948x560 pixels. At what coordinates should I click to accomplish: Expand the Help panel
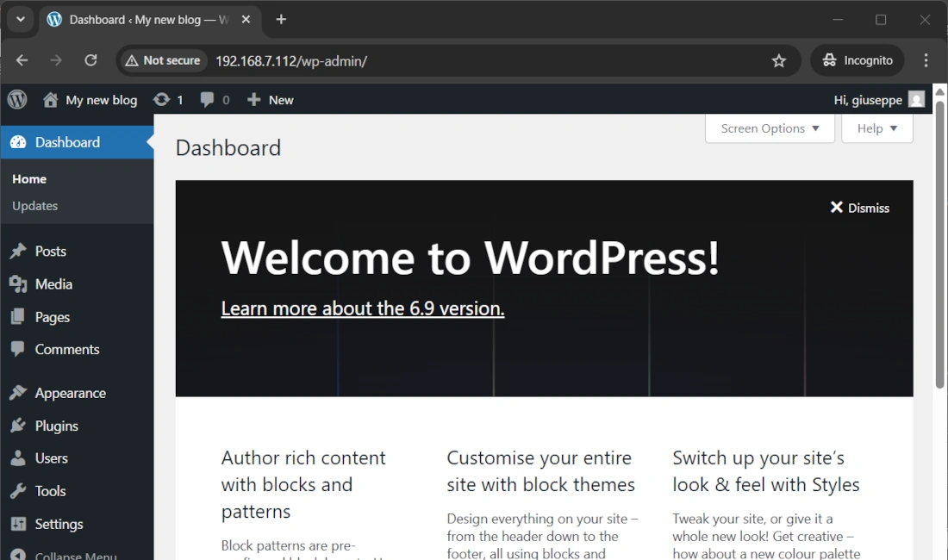click(876, 128)
